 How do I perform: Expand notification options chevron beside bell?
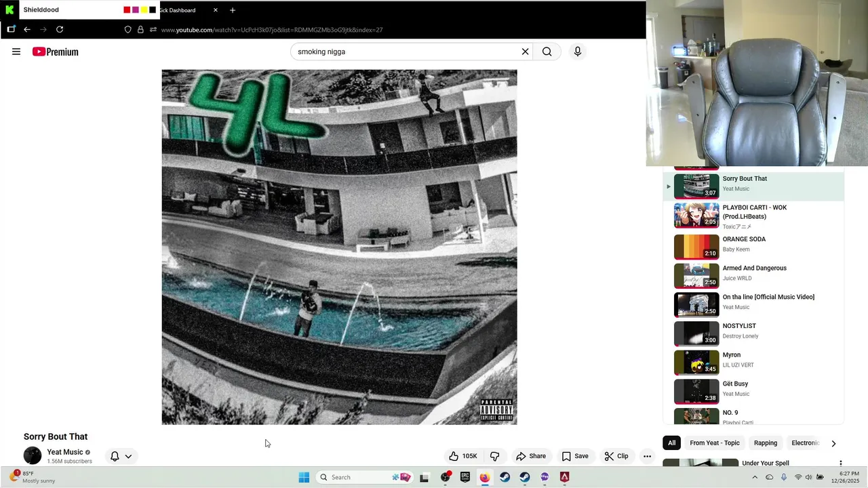click(128, 456)
